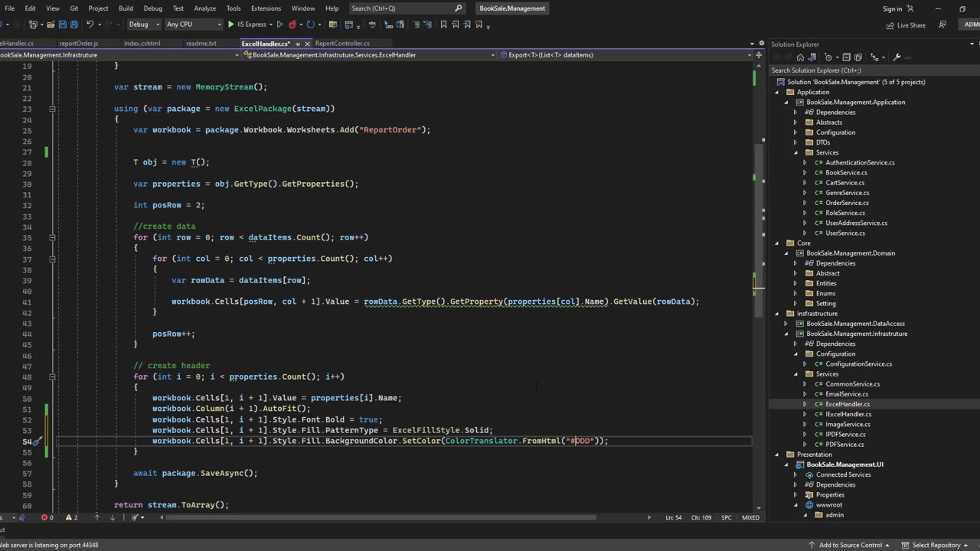Open the ExcelHandler class navigation dropdown
This screenshot has width=980, height=551.
(369, 55)
